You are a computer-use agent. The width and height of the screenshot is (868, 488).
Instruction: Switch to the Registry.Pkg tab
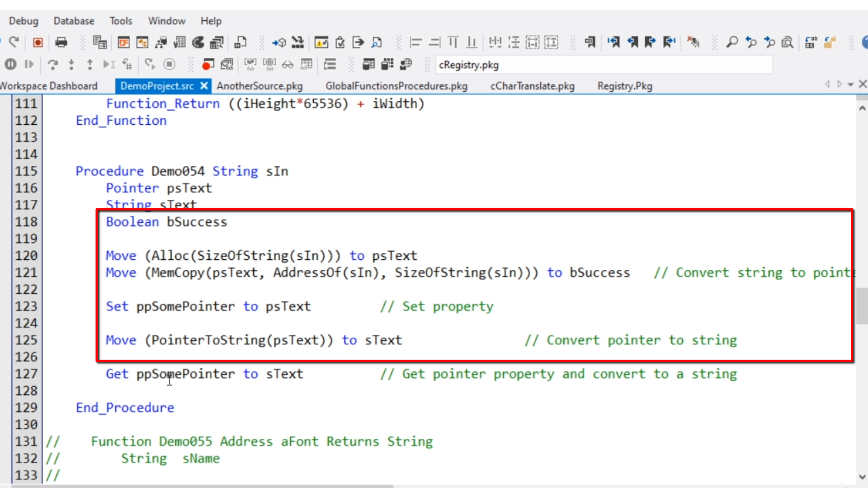624,86
